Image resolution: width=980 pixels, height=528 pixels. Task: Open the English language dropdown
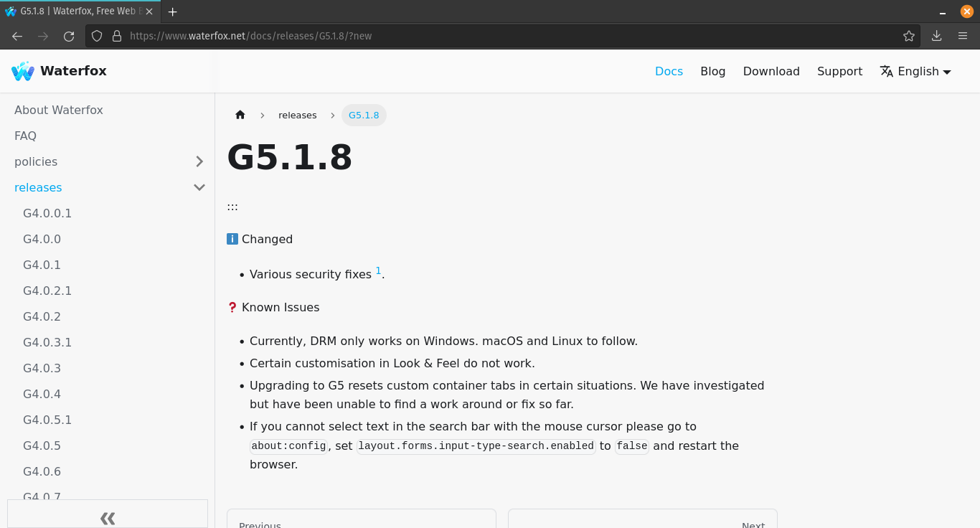tap(916, 71)
